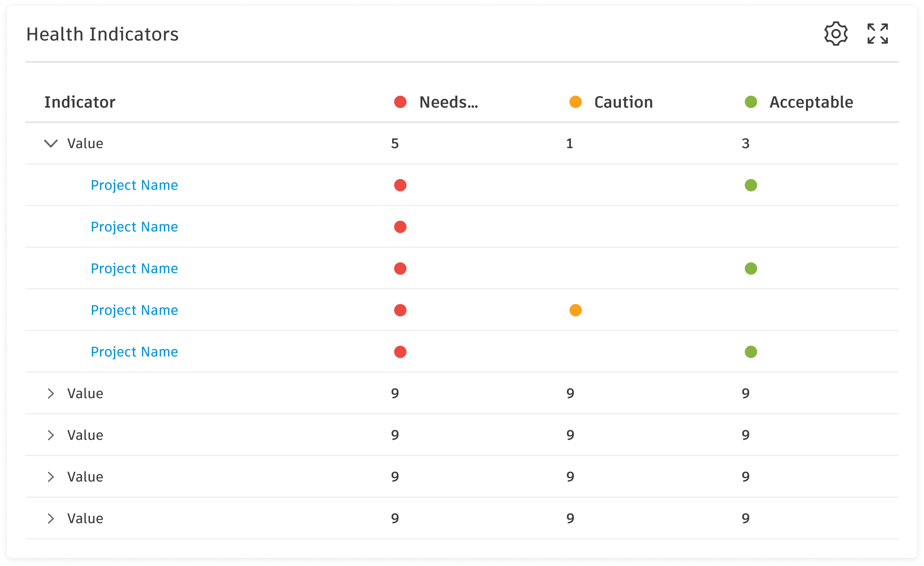The width and height of the screenshot is (924, 566).
Task: Collapse the expanded Value row chevron
Action: pyautogui.click(x=51, y=144)
